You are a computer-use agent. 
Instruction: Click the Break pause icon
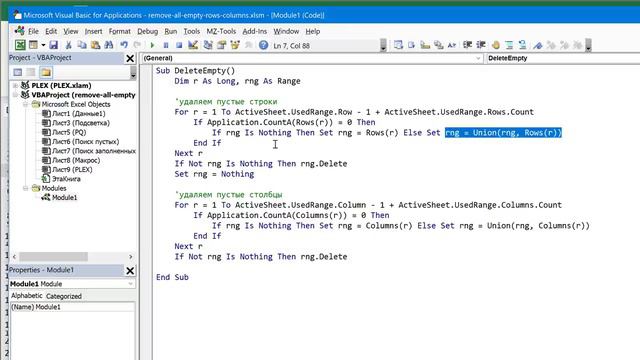tap(166, 45)
